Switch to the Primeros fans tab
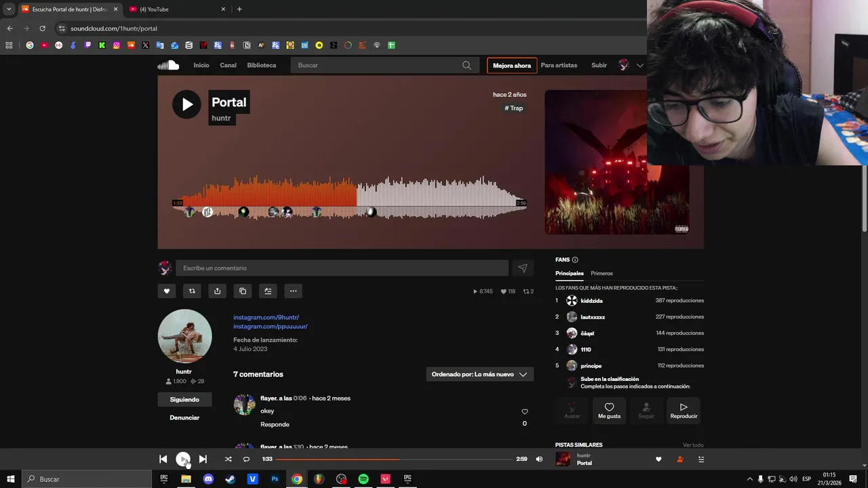 (x=601, y=273)
